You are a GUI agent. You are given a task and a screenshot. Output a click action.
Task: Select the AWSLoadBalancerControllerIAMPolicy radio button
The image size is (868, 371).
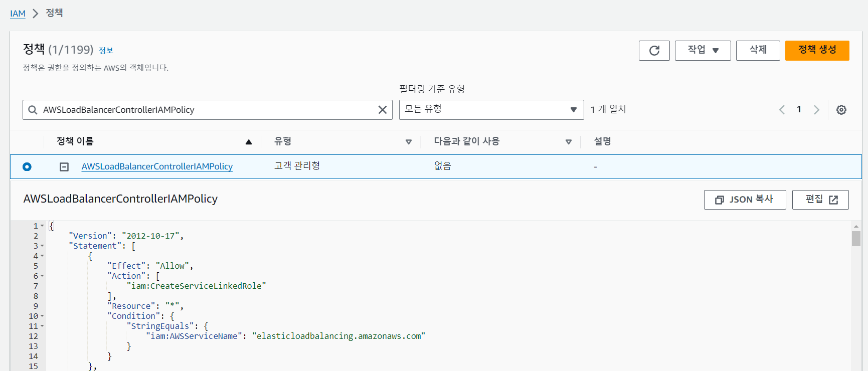[x=27, y=167]
